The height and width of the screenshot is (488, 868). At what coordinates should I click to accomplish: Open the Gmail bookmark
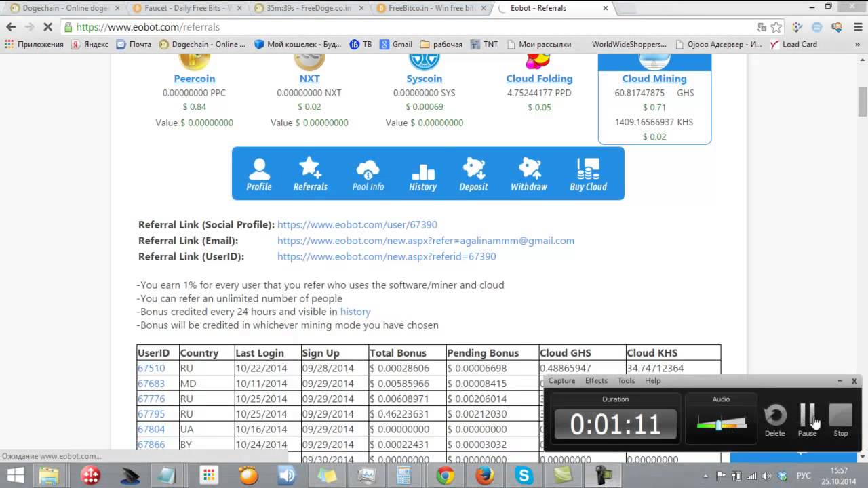point(395,44)
